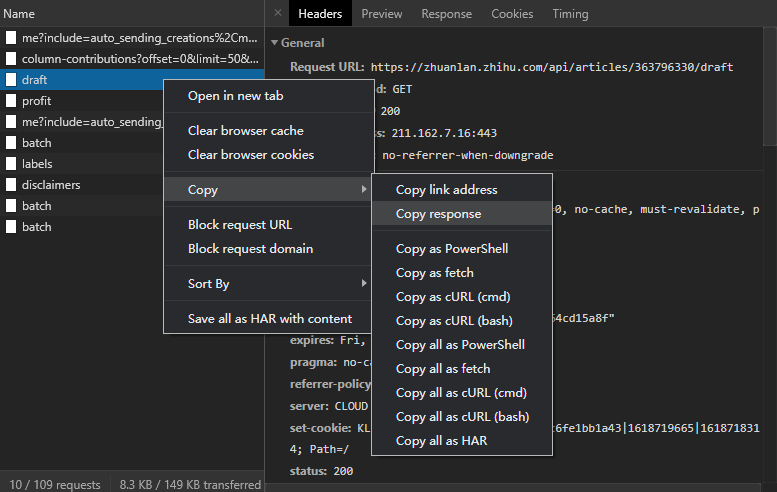Click the file icon next to disclaimers

11,185
